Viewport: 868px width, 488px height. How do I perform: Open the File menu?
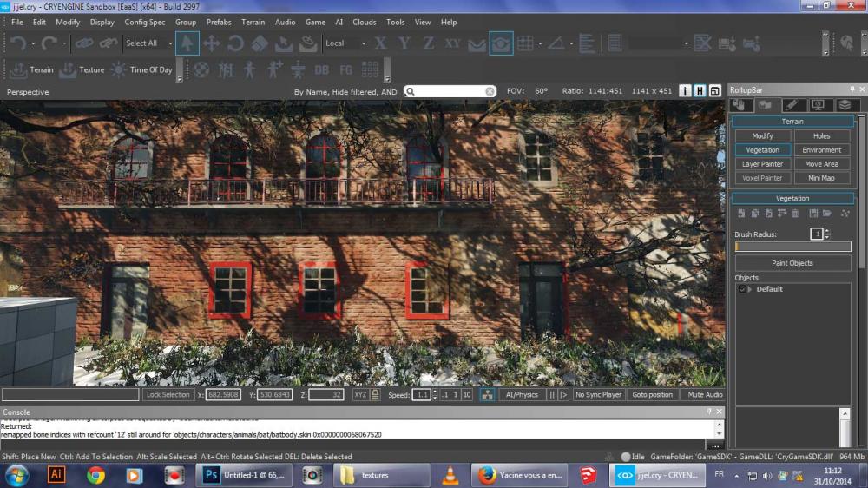click(17, 23)
